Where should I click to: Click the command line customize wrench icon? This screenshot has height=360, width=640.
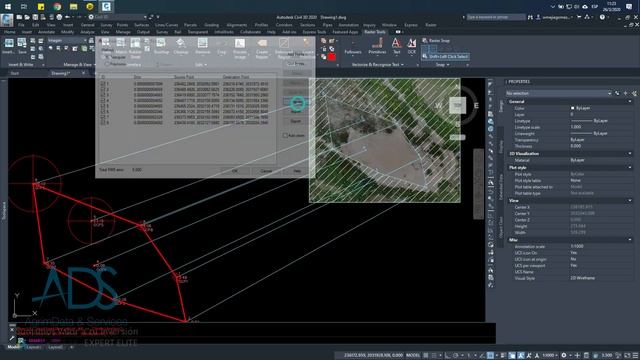click(x=12, y=338)
